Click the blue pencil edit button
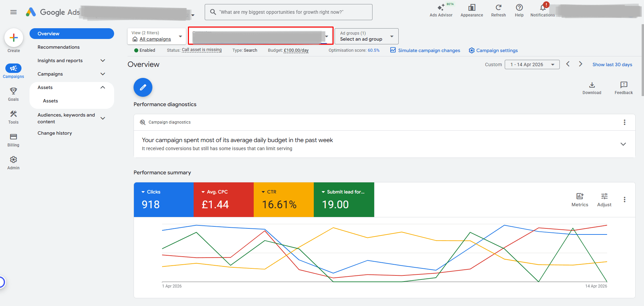 point(143,87)
